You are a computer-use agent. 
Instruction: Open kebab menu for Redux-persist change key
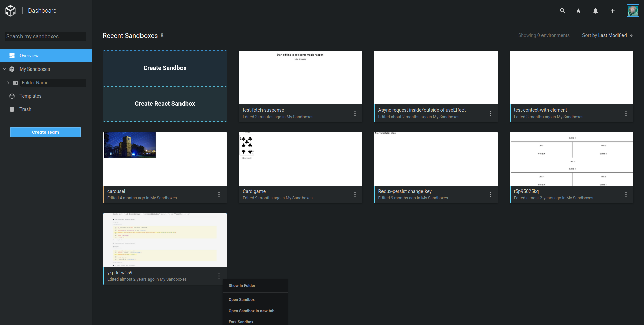coord(490,195)
